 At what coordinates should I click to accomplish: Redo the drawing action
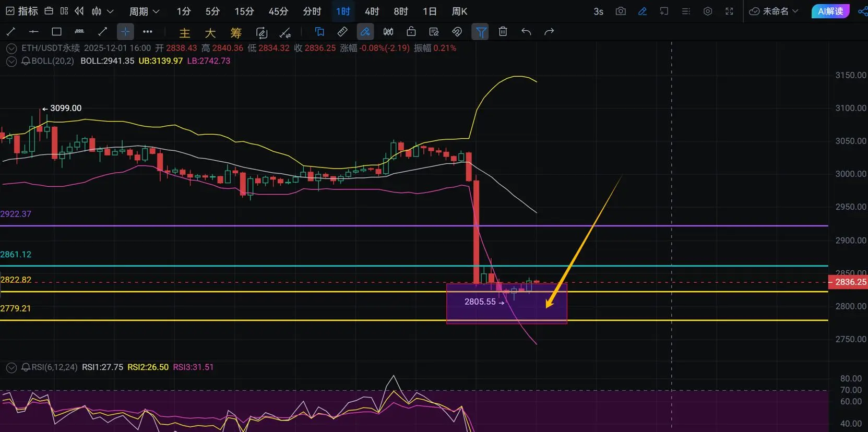click(549, 32)
